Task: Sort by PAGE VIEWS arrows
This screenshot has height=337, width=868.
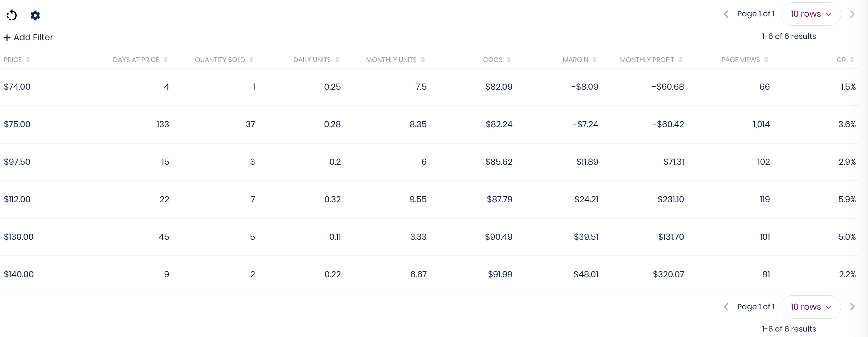Action: point(766,60)
